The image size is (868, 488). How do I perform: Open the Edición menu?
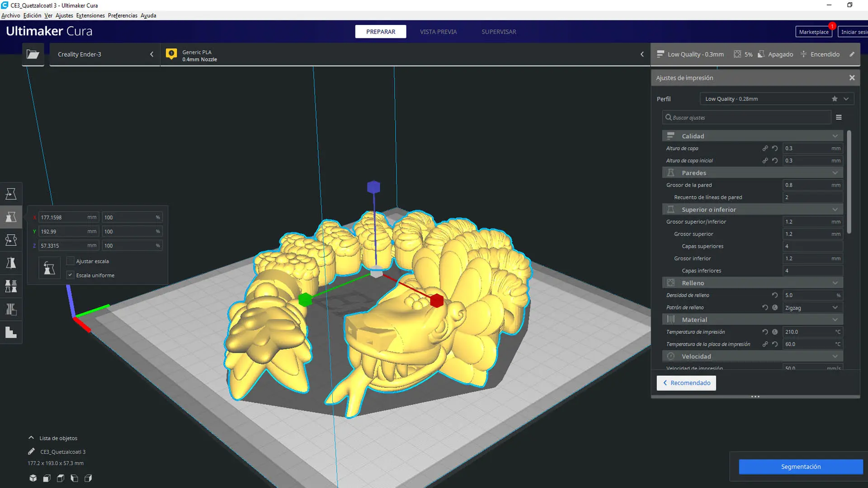click(x=32, y=15)
